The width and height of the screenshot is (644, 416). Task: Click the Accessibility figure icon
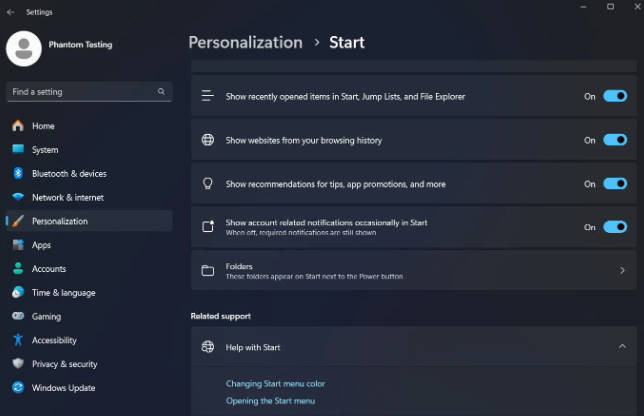18,340
